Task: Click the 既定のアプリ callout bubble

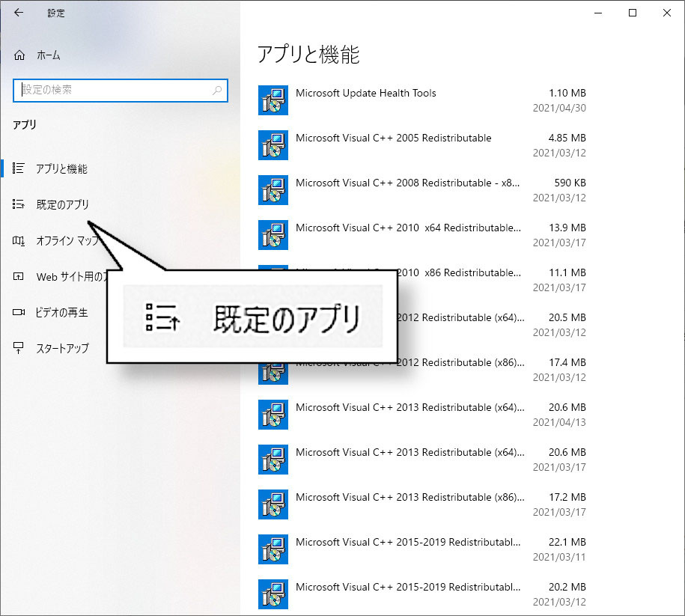Action: point(255,317)
